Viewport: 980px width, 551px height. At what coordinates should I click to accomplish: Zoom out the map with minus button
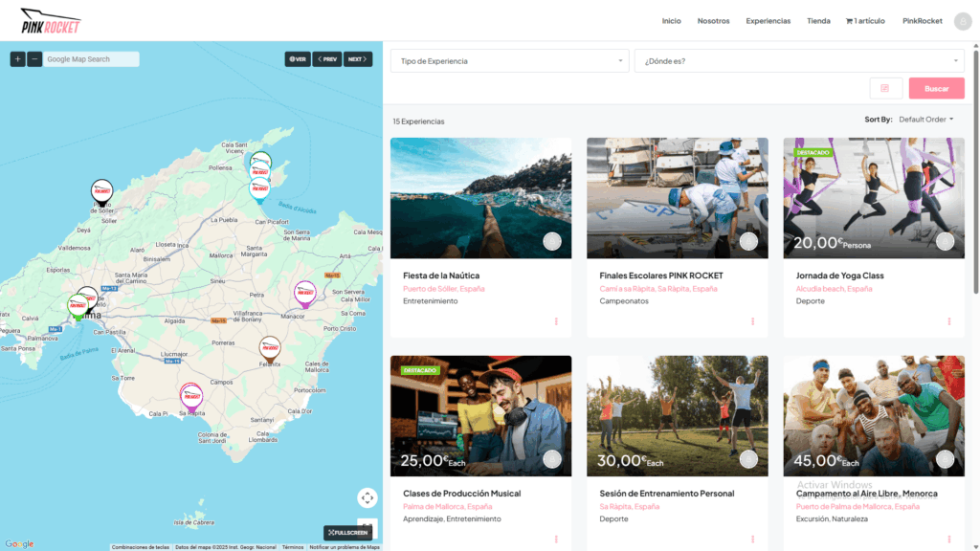coord(34,59)
